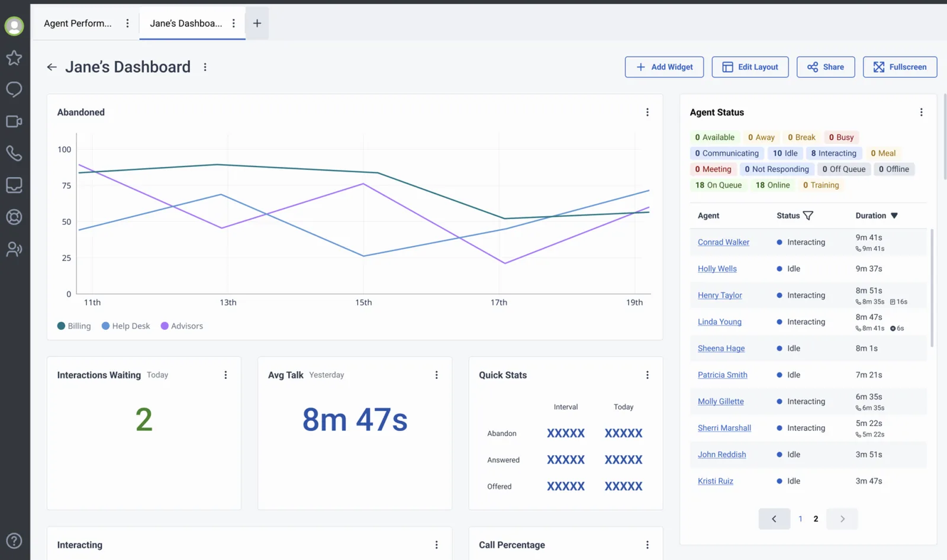The height and width of the screenshot is (560, 947).
Task: Open the user avatar profile icon
Action: 14,26
